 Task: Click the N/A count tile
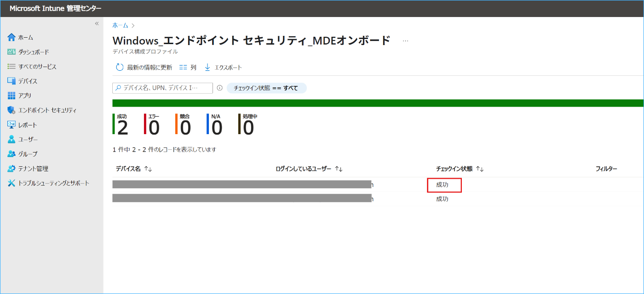[x=215, y=124]
